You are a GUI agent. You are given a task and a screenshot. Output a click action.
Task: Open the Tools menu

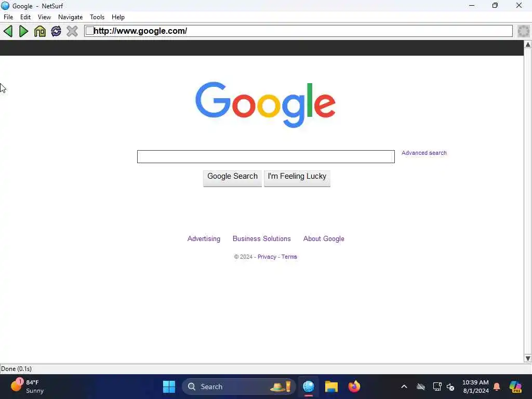click(97, 17)
